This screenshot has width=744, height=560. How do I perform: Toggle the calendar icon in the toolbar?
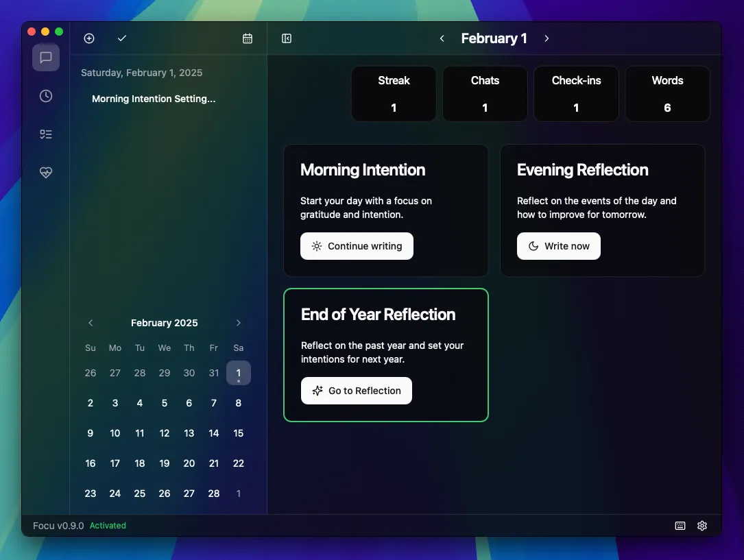[248, 38]
